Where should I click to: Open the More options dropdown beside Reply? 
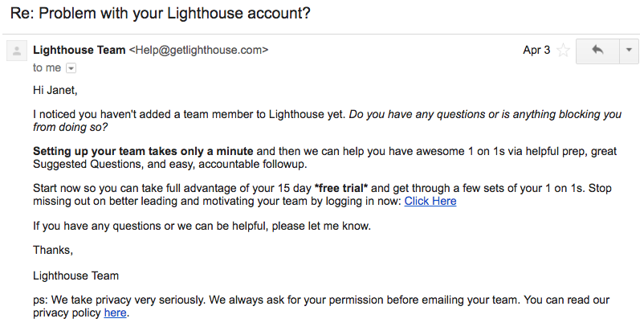pos(629,51)
